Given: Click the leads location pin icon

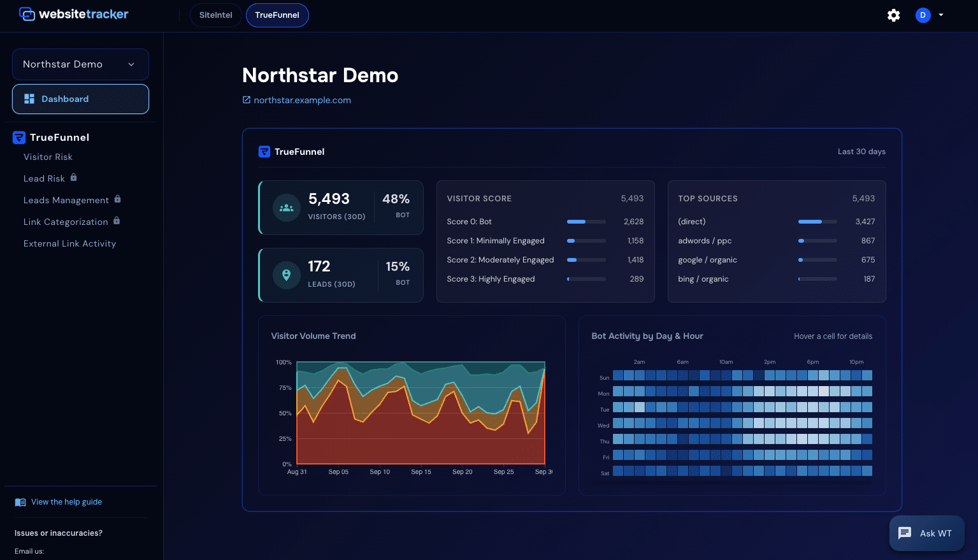Looking at the screenshot, I should tap(287, 275).
